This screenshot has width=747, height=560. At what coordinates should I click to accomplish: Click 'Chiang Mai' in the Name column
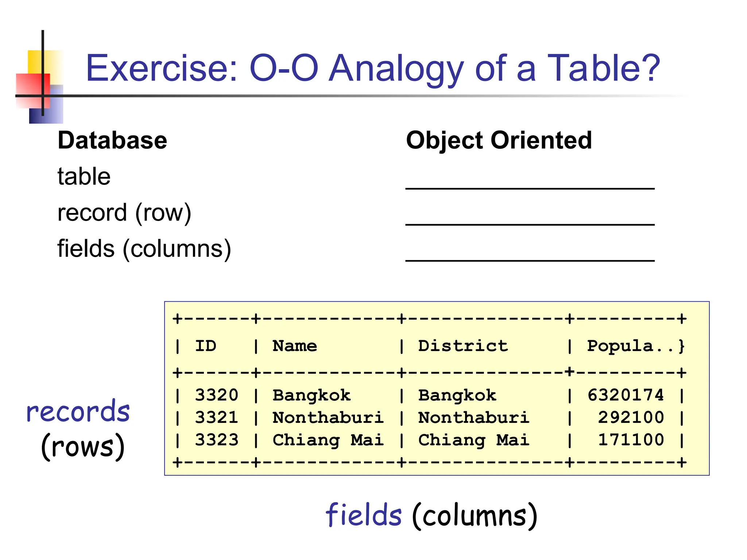pos(328,440)
